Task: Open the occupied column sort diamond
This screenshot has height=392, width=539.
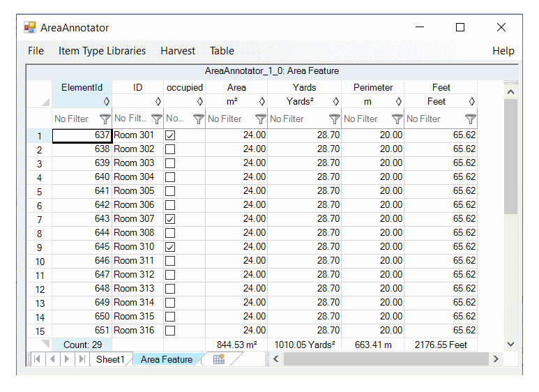Action: pyautogui.click(x=199, y=101)
